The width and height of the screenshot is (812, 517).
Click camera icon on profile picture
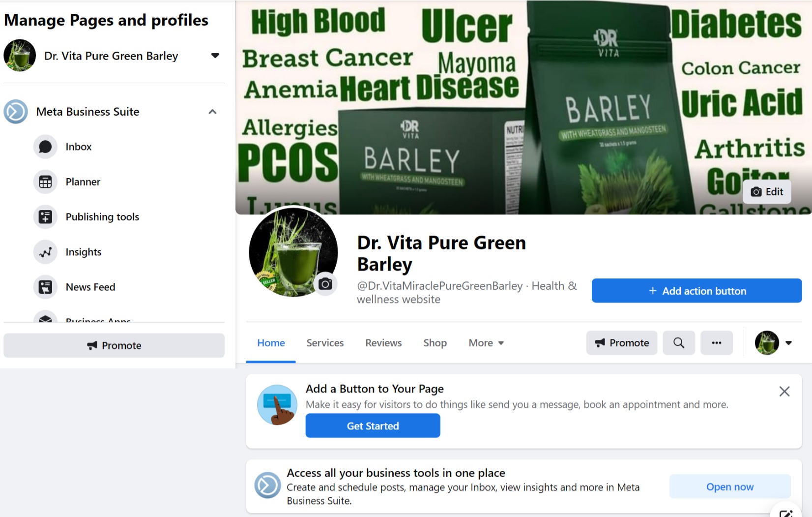pyautogui.click(x=325, y=284)
